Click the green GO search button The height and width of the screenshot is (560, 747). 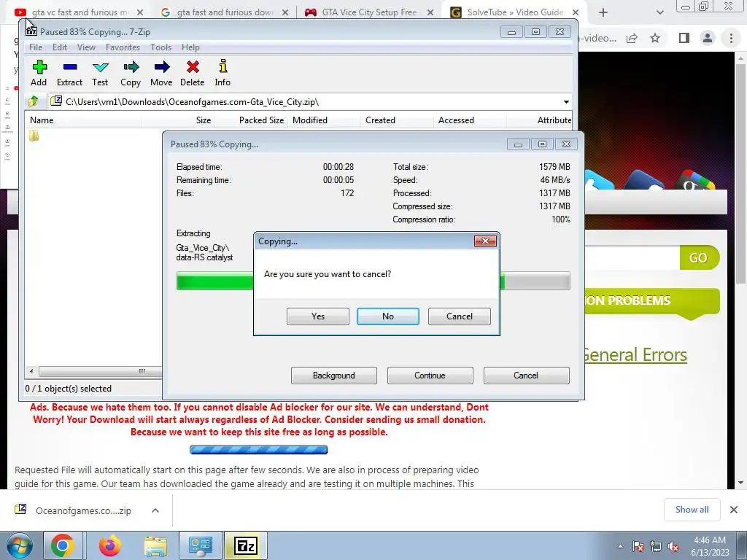click(x=698, y=257)
